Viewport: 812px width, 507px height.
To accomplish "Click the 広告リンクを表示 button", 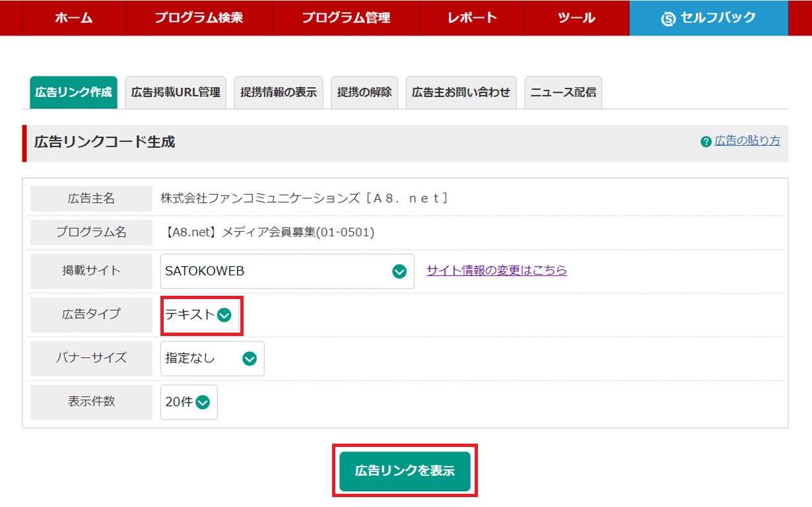I will pyautogui.click(x=405, y=471).
